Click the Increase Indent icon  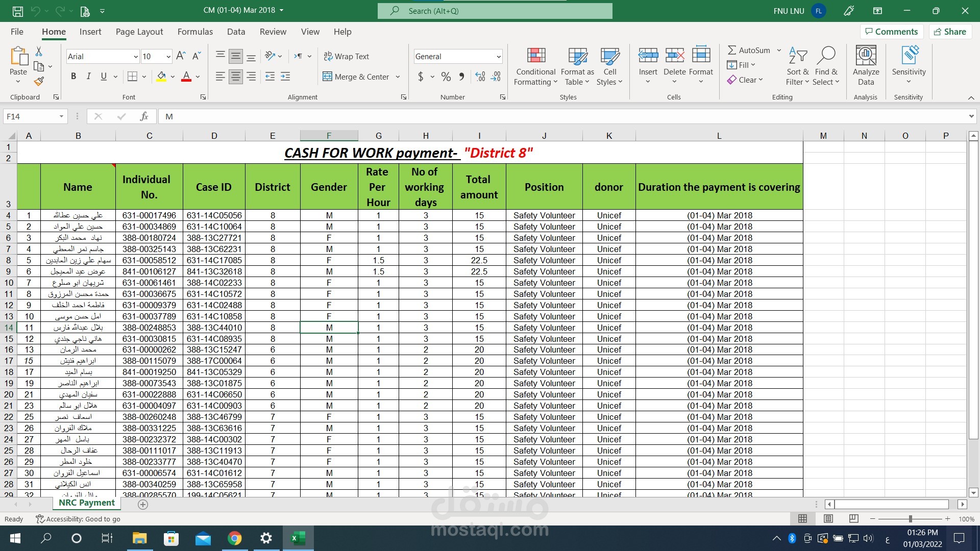coord(285,77)
